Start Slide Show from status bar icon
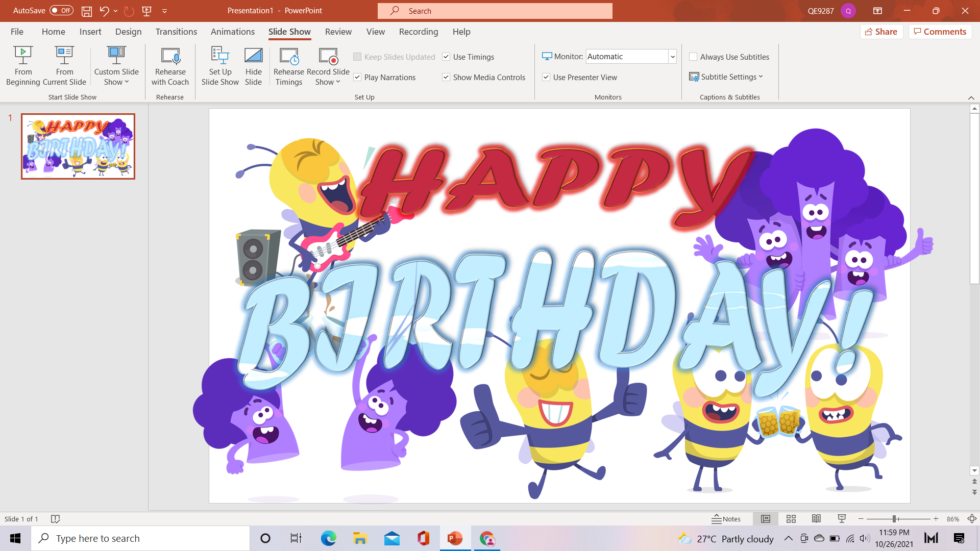This screenshot has width=980, height=551. (842, 519)
